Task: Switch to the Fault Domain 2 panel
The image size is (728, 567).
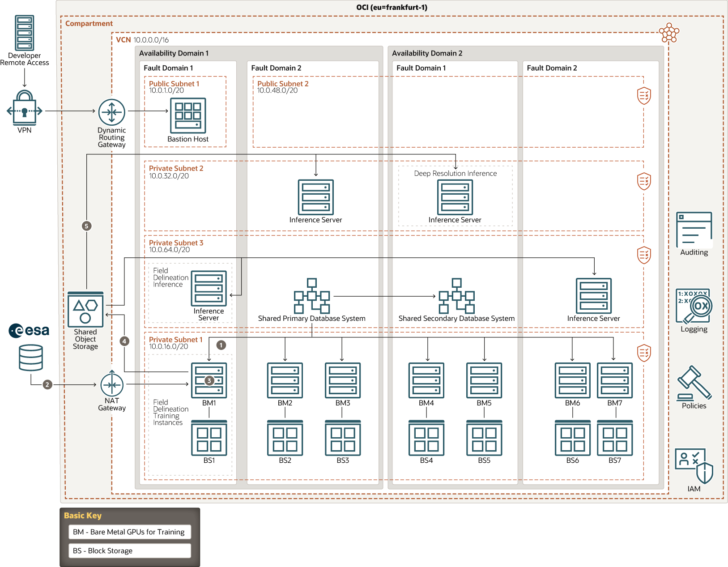Action: point(276,68)
